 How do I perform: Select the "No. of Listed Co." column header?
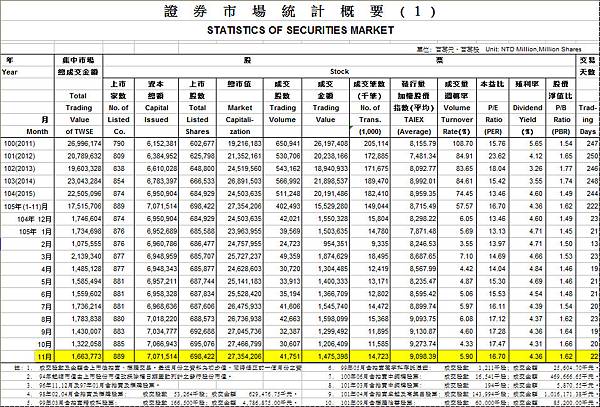(119, 119)
